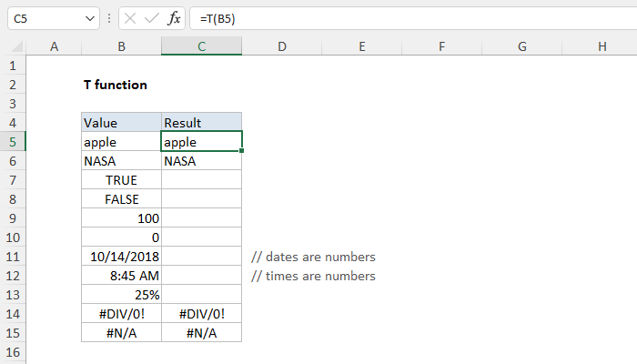
Task: Click the formula bar options dots handle
Action: coord(109,18)
